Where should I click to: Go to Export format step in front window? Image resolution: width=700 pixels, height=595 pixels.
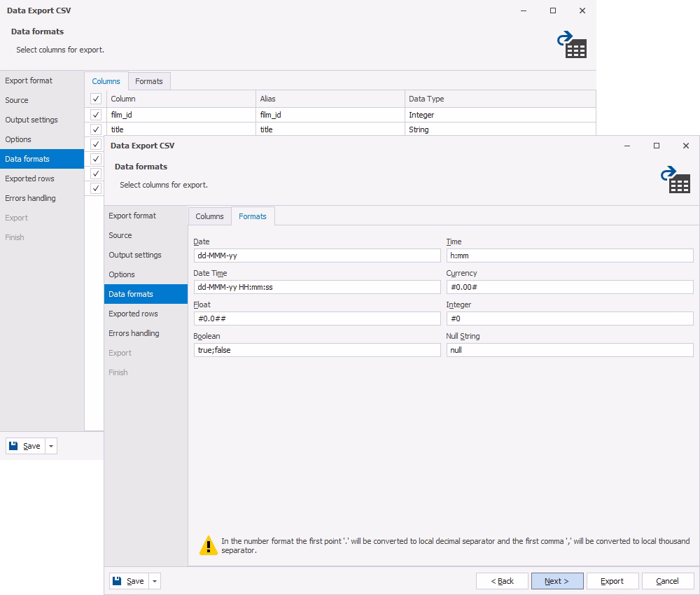pyautogui.click(x=146, y=216)
